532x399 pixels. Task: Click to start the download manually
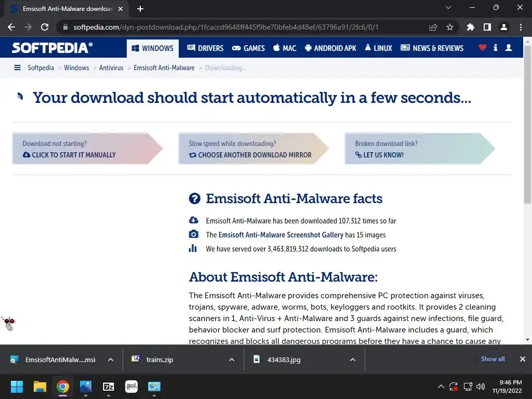tap(70, 155)
